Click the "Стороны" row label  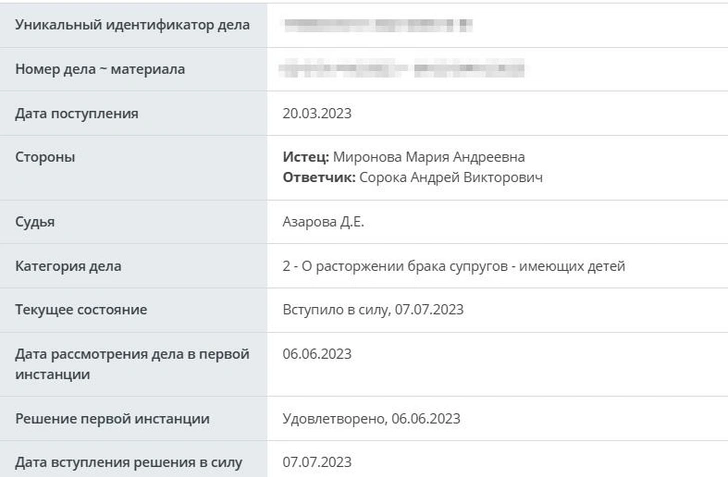tap(45, 157)
